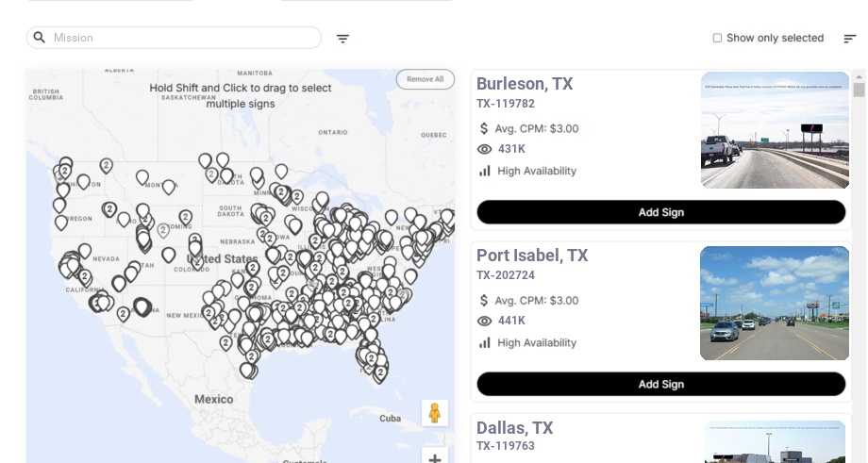
Task: Select the Street View pegman icon
Action: pyautogui.click(x=435, y=413)
